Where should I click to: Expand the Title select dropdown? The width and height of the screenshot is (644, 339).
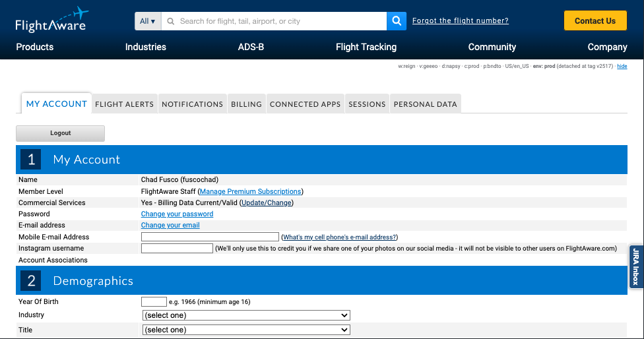246,330
